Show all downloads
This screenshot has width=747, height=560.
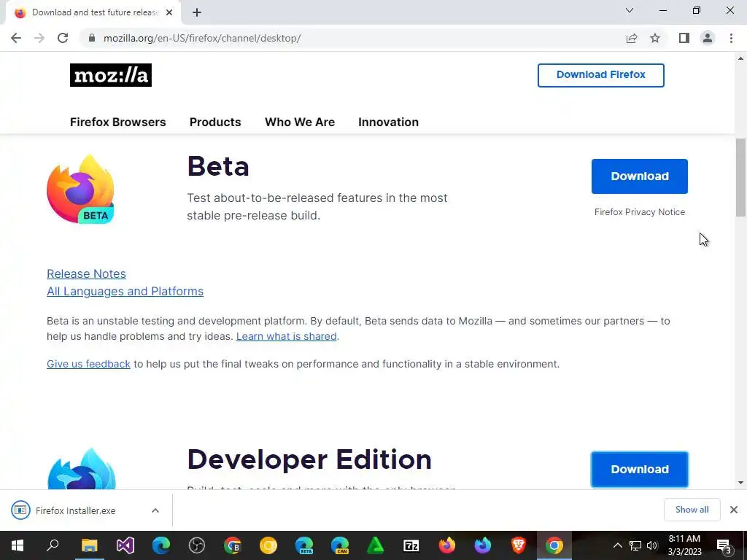(x=692, y=510)
